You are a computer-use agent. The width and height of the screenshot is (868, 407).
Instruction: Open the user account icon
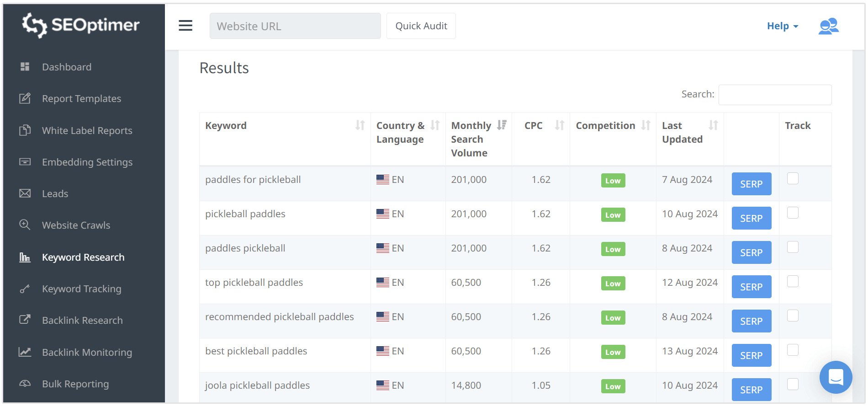click(828, 26)
